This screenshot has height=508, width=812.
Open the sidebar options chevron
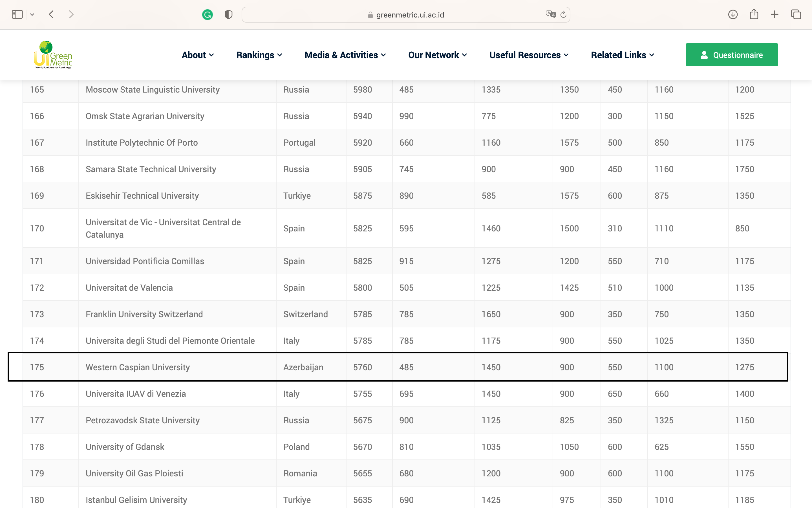(x=32, y=14)
